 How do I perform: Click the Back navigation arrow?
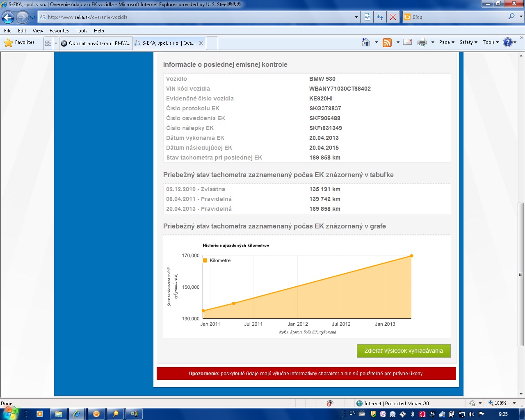coord(8,17)
